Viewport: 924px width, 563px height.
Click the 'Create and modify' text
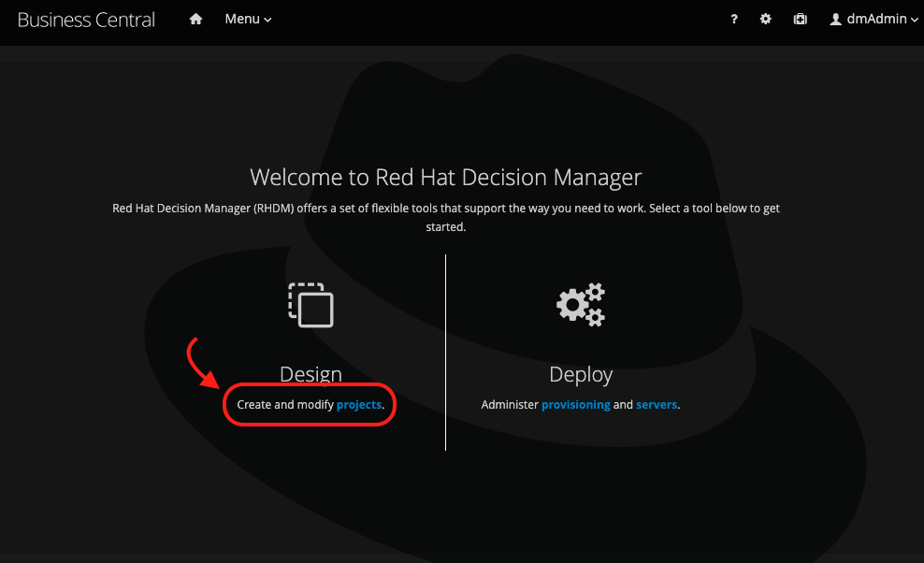pos(285,405)
